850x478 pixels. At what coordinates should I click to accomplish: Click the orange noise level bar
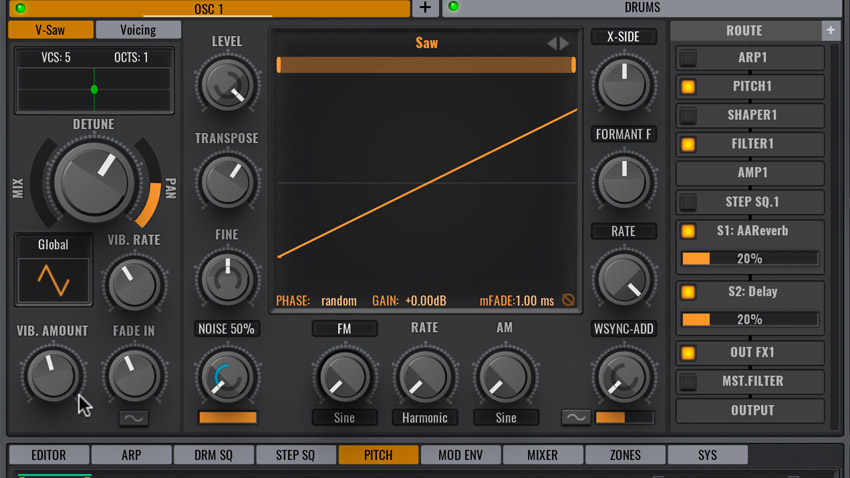tap(228, 417)
